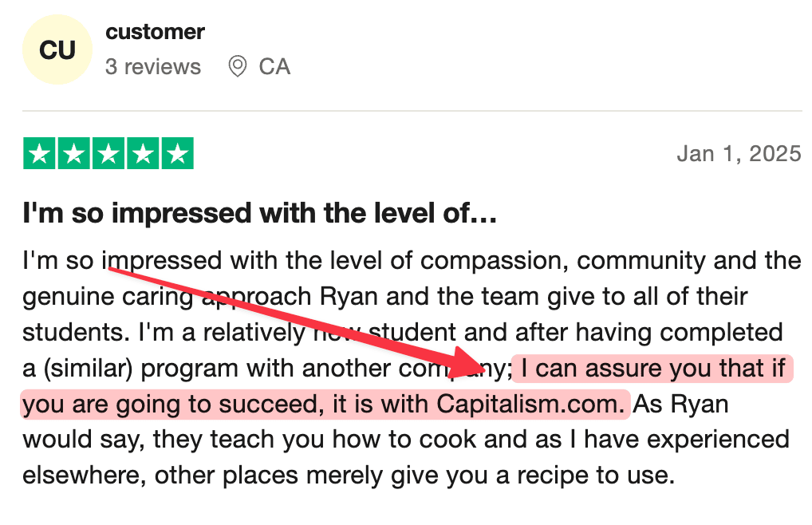Click the second green rating star
Image resolution: width=812 pixels, height=525 pixels.
pos(73,153)
